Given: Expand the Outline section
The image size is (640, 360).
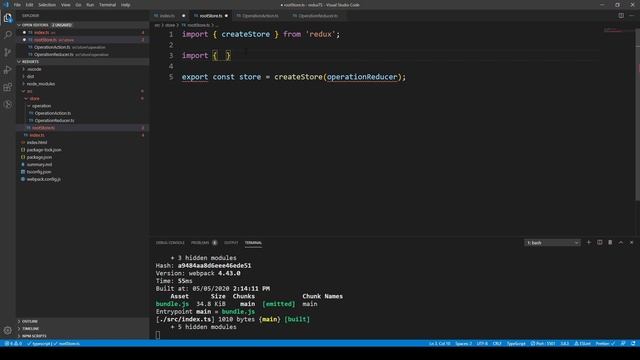Looking at the screenshot, I should 83,321.
